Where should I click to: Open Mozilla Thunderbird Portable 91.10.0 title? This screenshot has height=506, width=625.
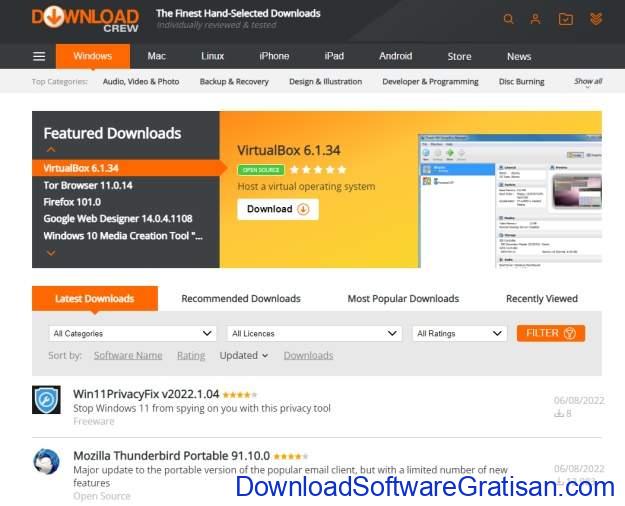click(x=171, y=455)
